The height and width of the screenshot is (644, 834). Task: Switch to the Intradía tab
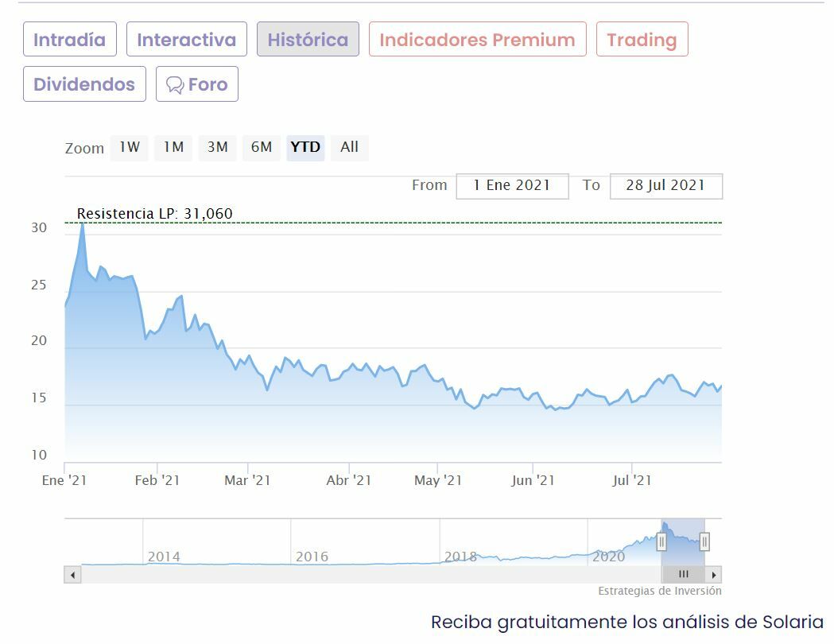tap(70, 40)
